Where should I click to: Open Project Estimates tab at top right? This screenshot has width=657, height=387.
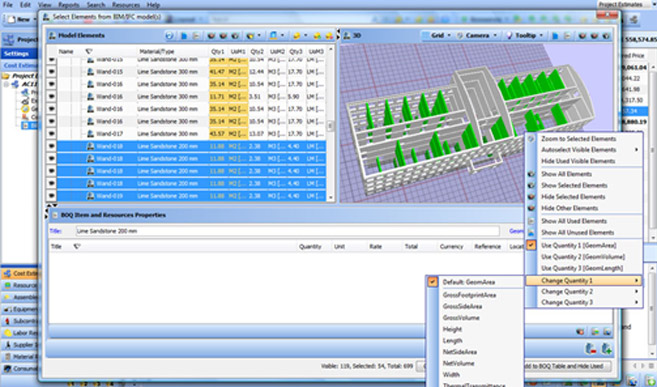coord(621,5)
